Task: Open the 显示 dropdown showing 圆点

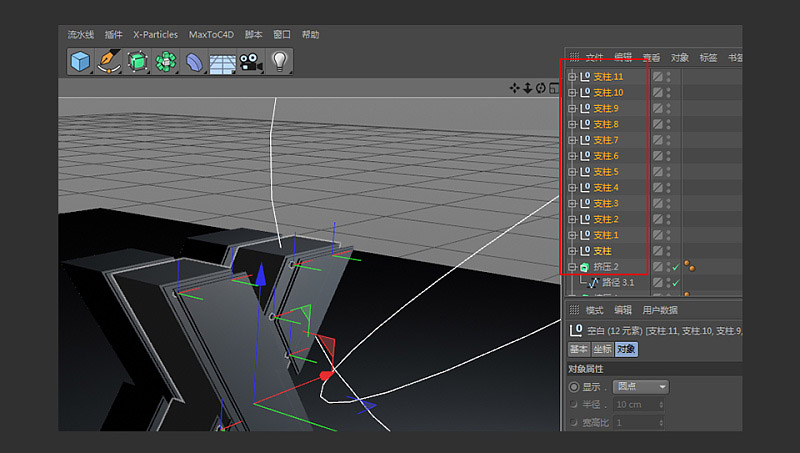Action: [x=641, y=386]
